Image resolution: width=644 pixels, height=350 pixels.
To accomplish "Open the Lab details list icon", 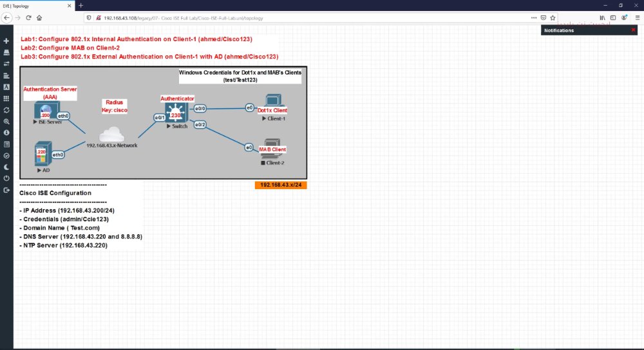I will tap(6, 144).
